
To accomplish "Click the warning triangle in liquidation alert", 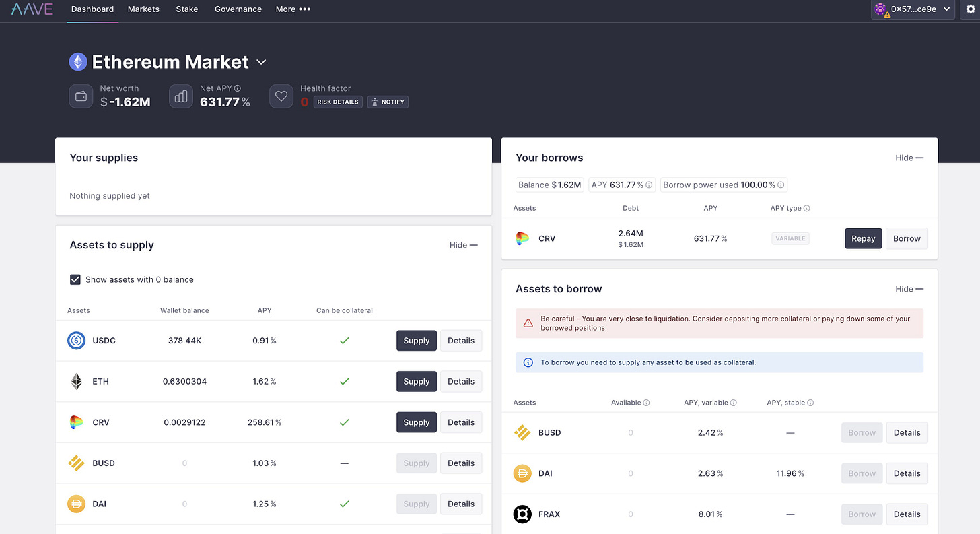I will (x=528, y=323).
